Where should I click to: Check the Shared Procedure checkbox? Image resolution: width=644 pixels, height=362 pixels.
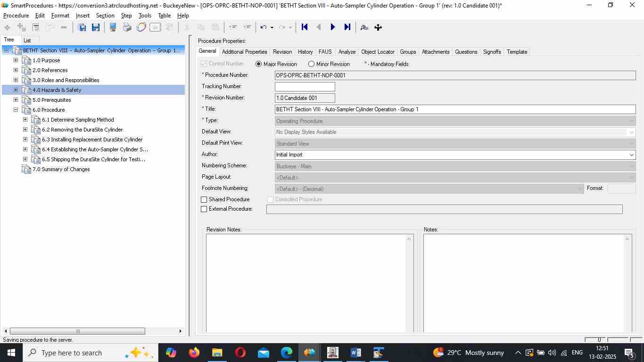[x=204, y=200]
